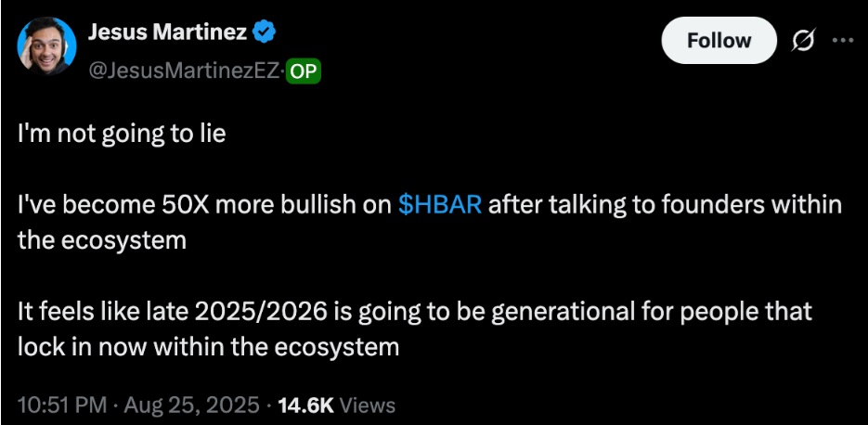Viewport: 868px width, 425px height.
Task: Click the short line "the ecosystem"
Action: (102, 239)
